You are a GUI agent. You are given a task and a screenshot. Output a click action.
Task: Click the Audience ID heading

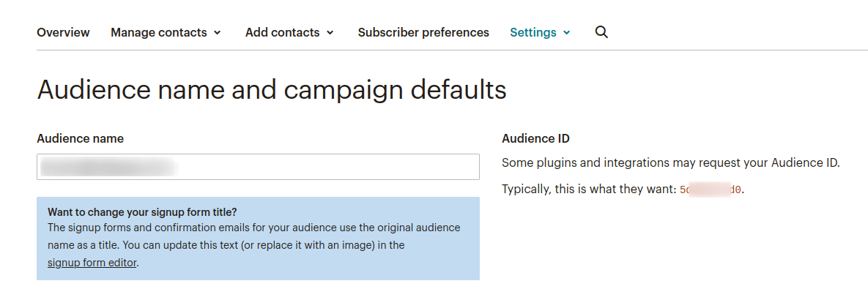(535, 138)
